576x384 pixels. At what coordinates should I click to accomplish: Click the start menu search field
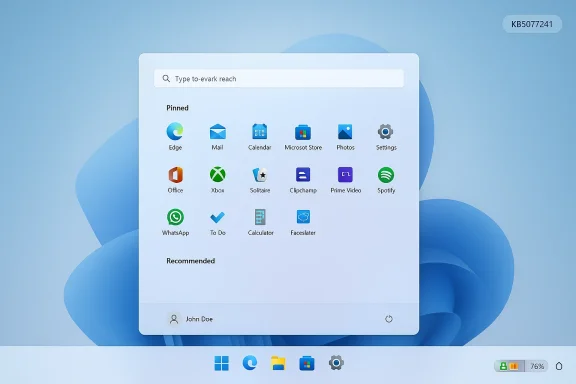click(x=279, y=79)
